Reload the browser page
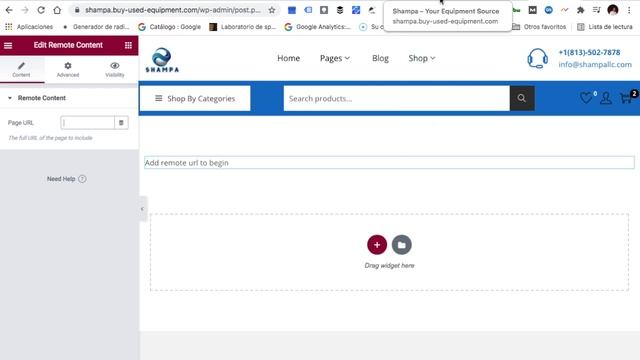 41,10
